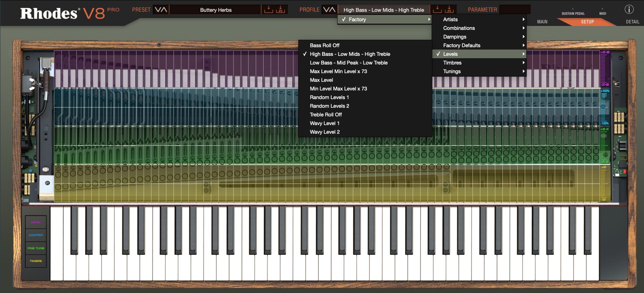Viewport: 644px width, 293px height.
Task: Toggle the DAMPER edit lane button
Action: (36, 235)
